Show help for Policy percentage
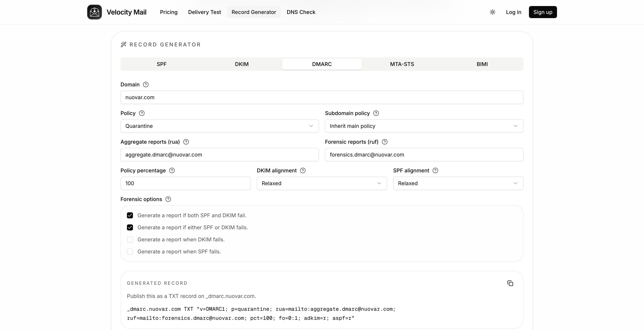 pos(172,170)
